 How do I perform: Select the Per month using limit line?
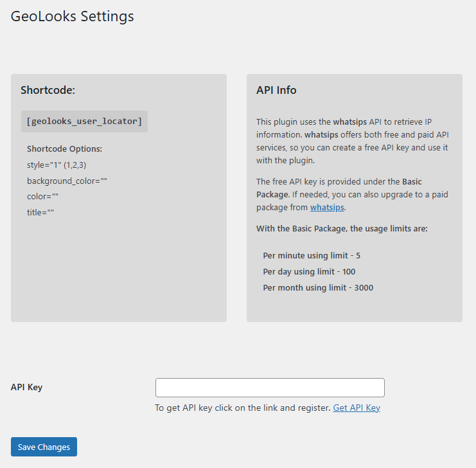click(x=318, y=288)
